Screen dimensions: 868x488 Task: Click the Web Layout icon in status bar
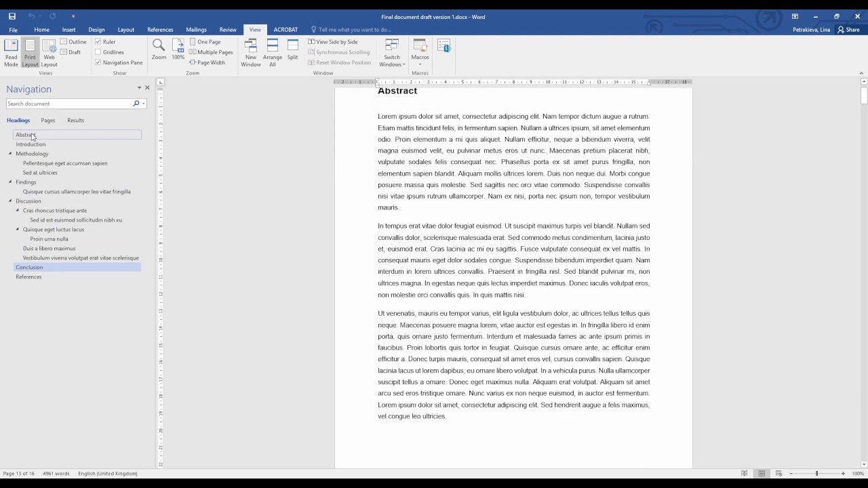(x=778, y=473)
